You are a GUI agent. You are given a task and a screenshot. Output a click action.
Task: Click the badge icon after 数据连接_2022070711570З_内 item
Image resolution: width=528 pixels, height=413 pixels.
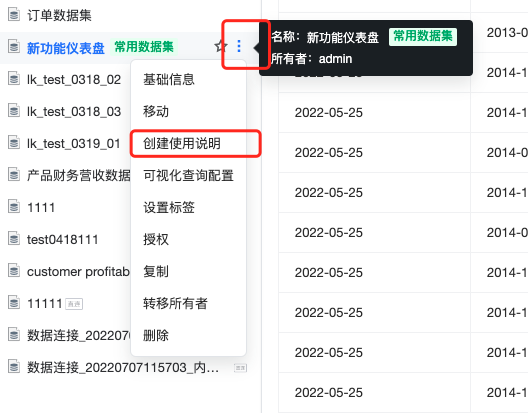[240, 368]
